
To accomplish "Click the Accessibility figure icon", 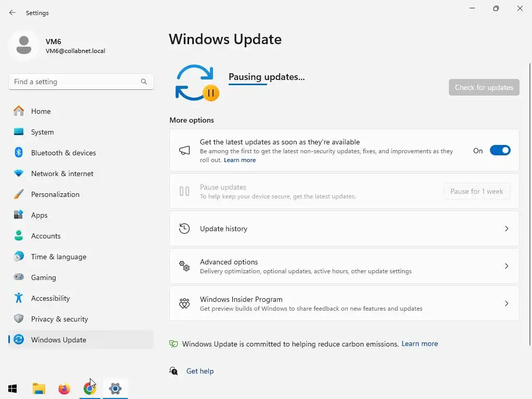I will pos(19,298).
